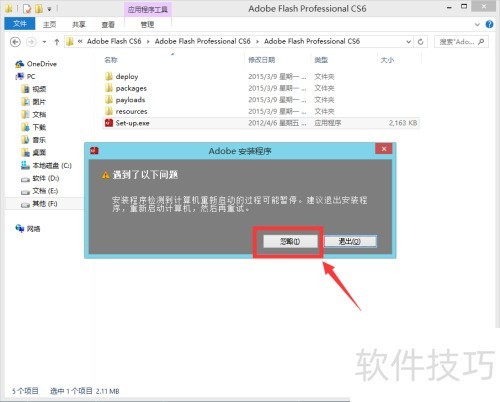Click the deploy folder icon
The height and width of the screenshot is (402, 500).
(109, 76)
